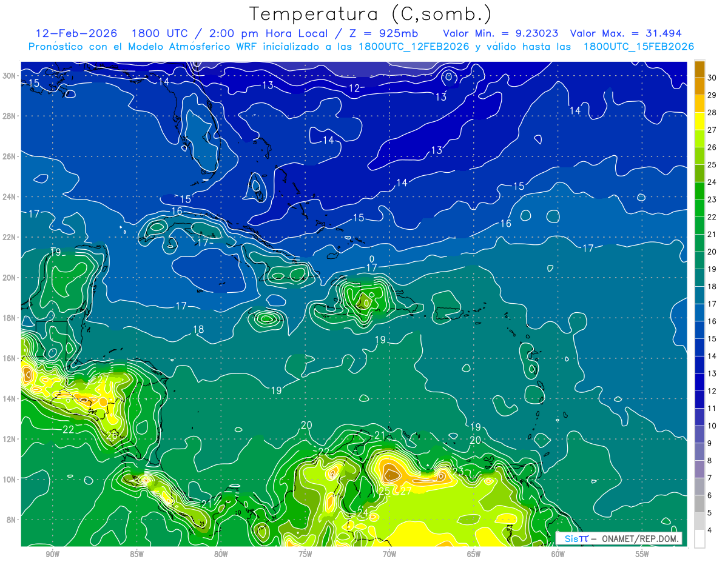
Task: Click the title "Temperatura (C,somb.)"
Action: (371, 14)
